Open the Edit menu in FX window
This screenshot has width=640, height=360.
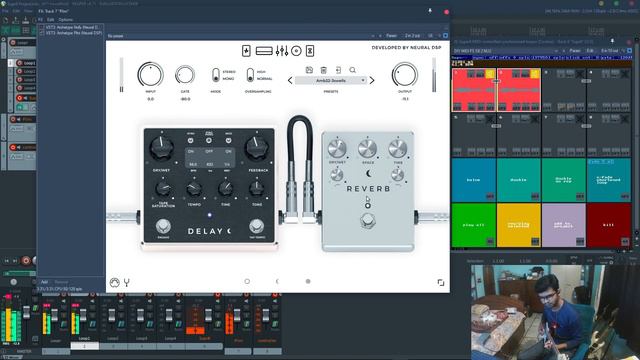tap(50, 20)
